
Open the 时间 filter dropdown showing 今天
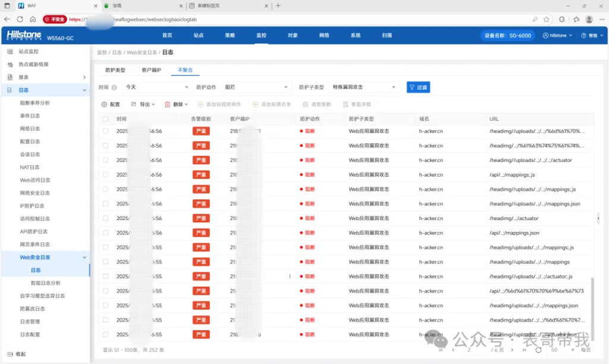(156, 86)
